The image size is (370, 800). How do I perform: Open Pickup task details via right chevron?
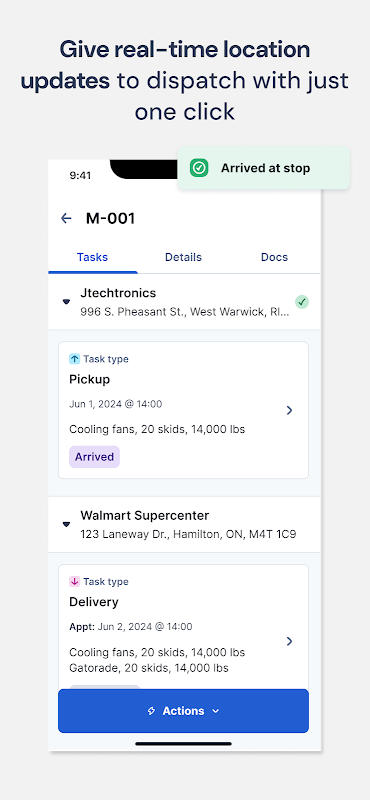(289, 410)
